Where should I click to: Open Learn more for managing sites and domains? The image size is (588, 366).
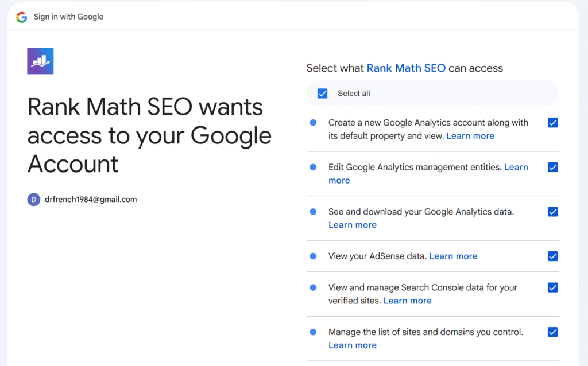pos(353,345)
